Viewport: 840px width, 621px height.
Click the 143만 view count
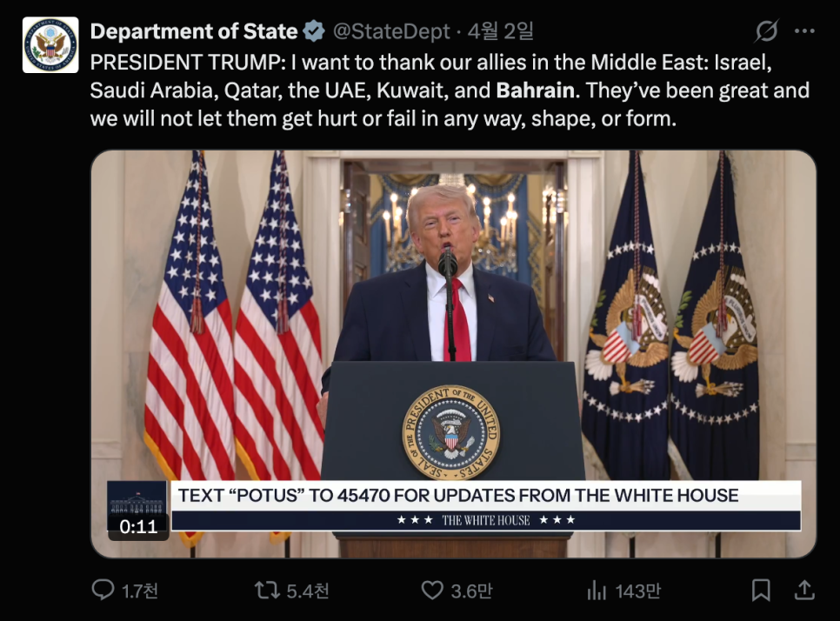click(x=638, y=591)
